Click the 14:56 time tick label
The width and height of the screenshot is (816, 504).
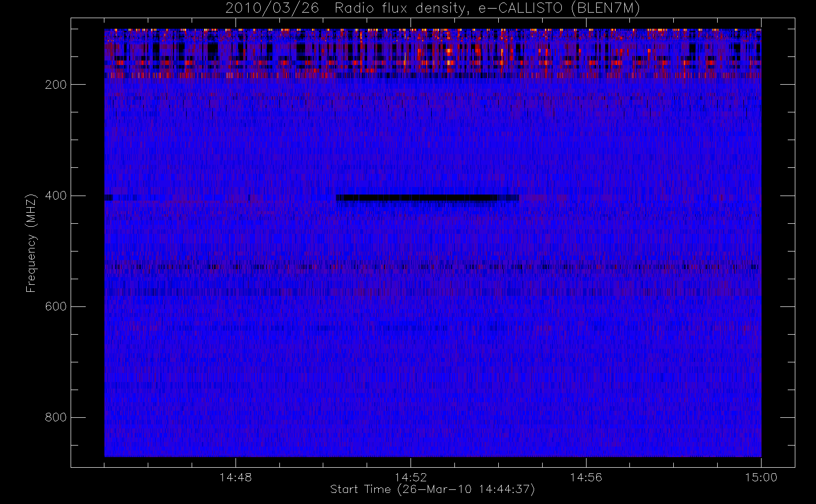(x=586, y=477)
